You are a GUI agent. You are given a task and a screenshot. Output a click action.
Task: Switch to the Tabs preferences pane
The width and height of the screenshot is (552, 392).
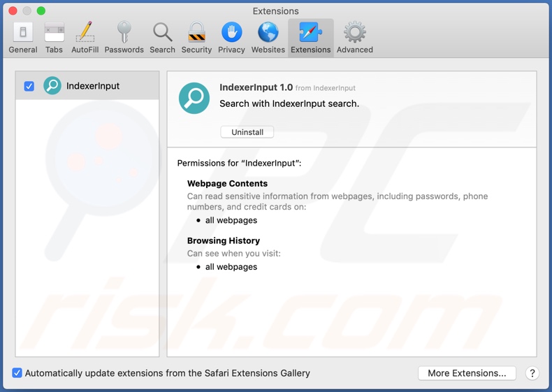click(54, 38)
